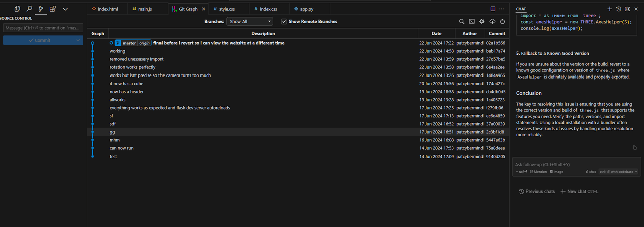Click the Git Graph find/search icon
Viewport: 644px width, 227px height.
click(462, 22)
